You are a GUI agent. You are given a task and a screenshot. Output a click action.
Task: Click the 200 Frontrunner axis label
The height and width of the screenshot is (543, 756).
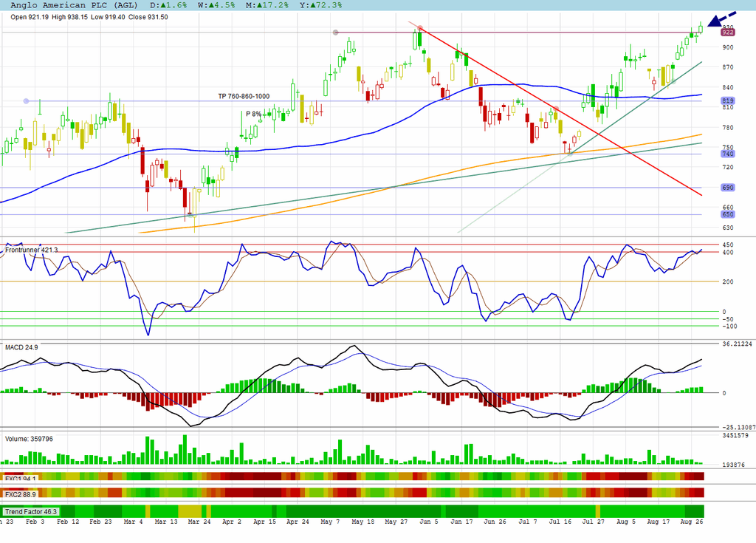[x=727, y=281]
